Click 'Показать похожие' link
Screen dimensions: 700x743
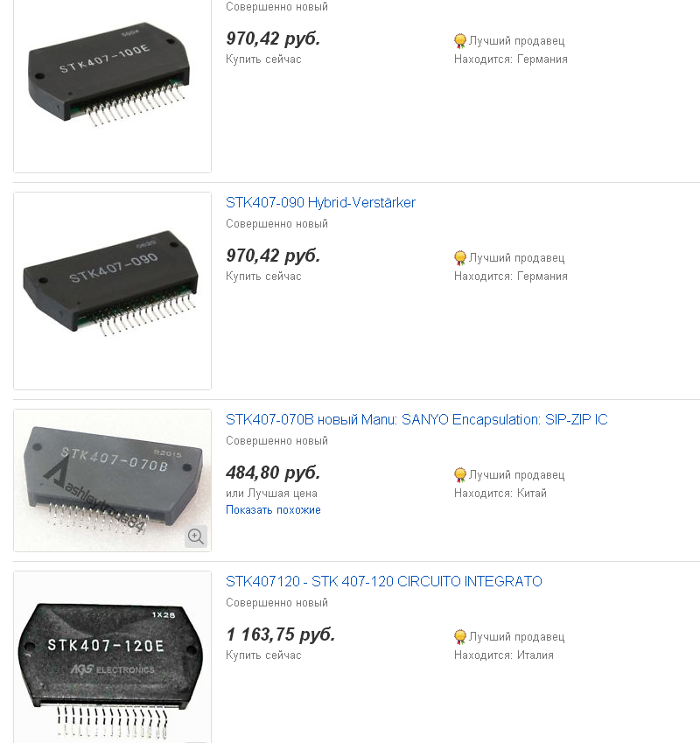click(273, 510)
